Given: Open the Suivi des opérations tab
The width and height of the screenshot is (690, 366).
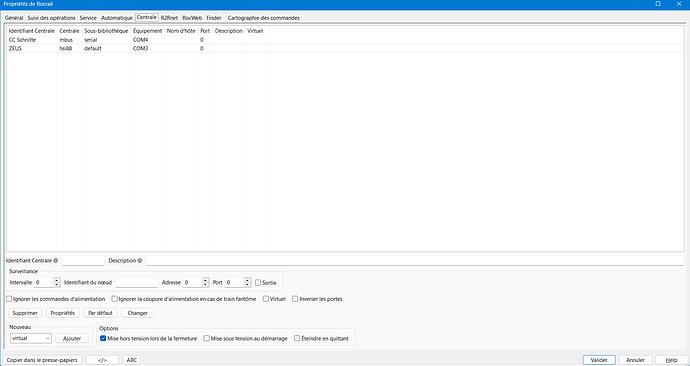Looking at the screenshot, I should click(x=51, y=18).
